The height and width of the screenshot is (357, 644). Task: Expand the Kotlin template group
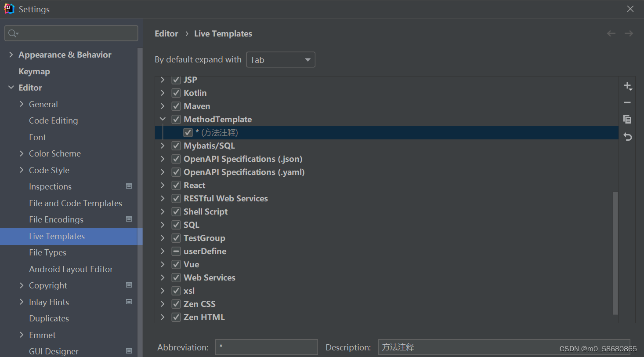pos(163,93)
